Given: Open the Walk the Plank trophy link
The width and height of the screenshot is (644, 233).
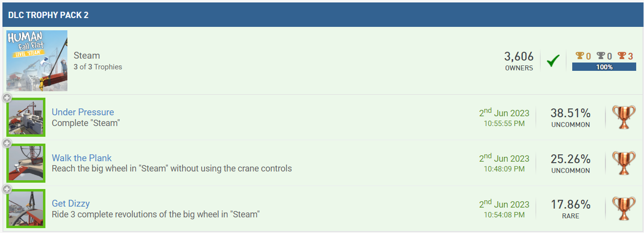Looking at the screenshot, I should 82,158.
